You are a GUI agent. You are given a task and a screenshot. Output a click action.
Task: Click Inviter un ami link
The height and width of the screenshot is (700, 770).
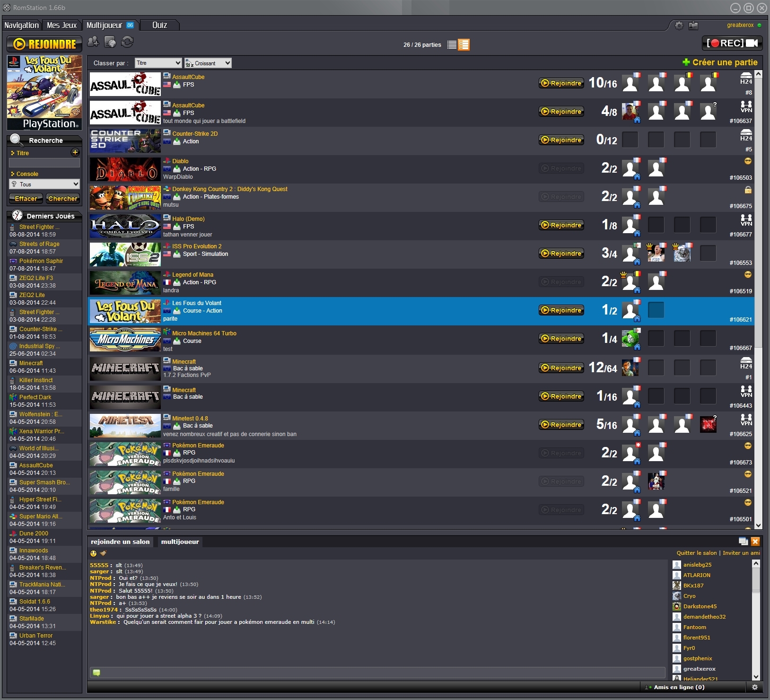coord(741,553)
